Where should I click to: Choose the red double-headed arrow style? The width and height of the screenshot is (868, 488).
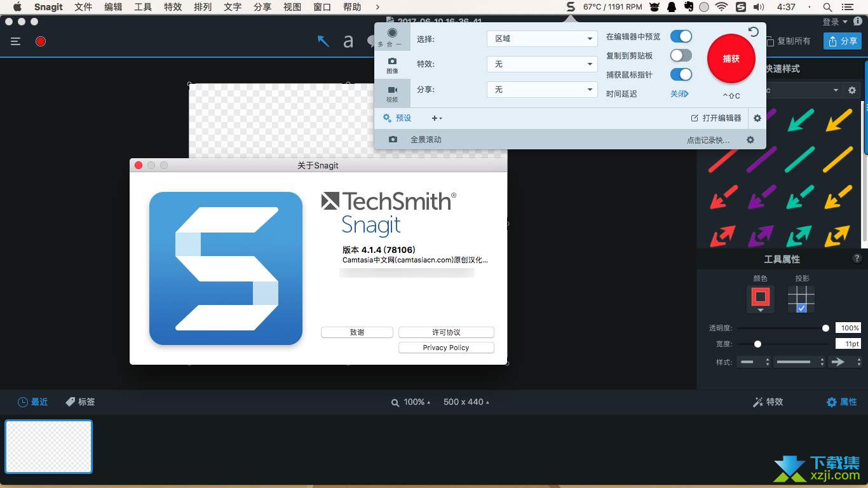[x=723, y=236]
